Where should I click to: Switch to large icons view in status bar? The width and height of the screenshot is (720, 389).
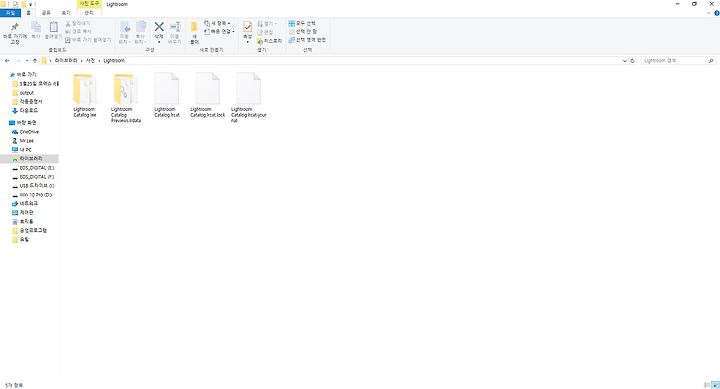714,385
